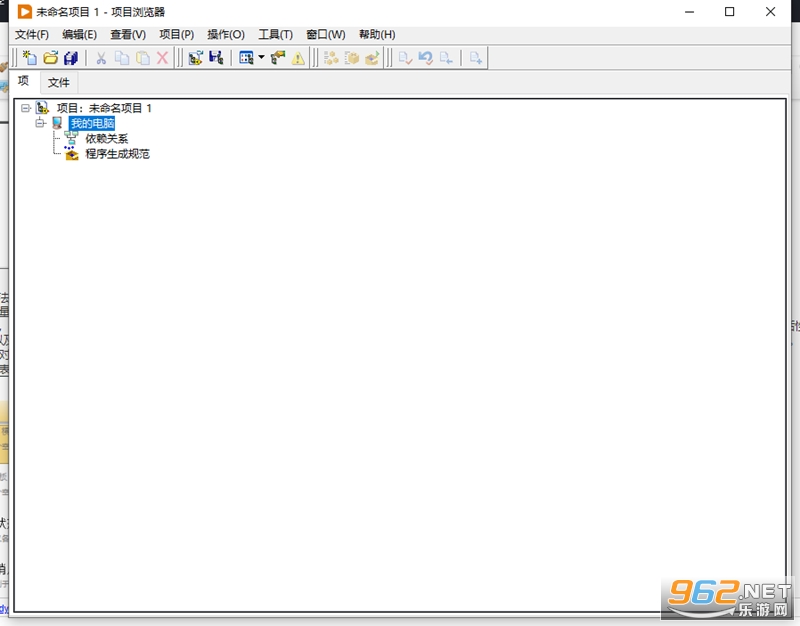
Task: Switch to the 文件 tab
Action: (x=59, y=82)
